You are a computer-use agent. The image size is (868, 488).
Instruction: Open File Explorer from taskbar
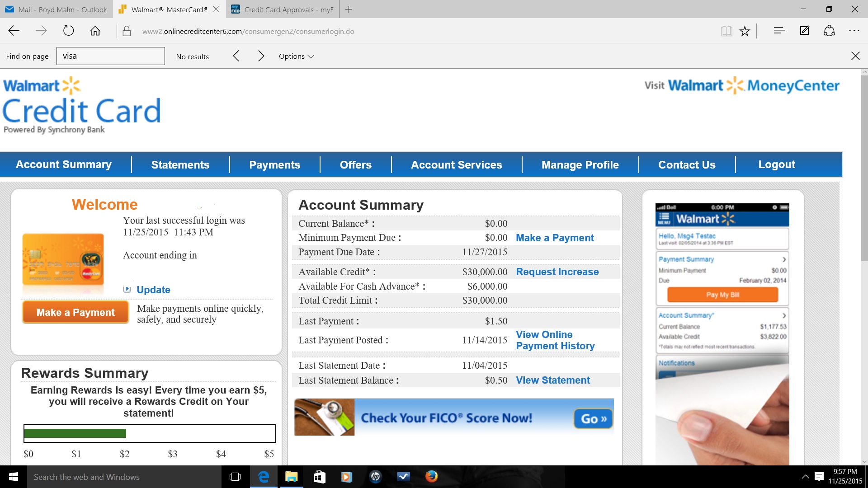click(291, 477)
